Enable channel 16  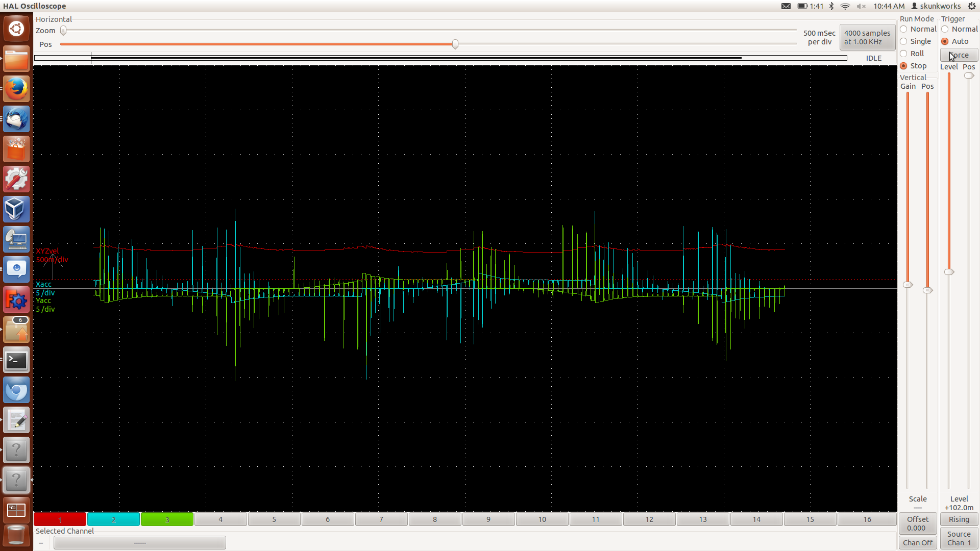867,519
